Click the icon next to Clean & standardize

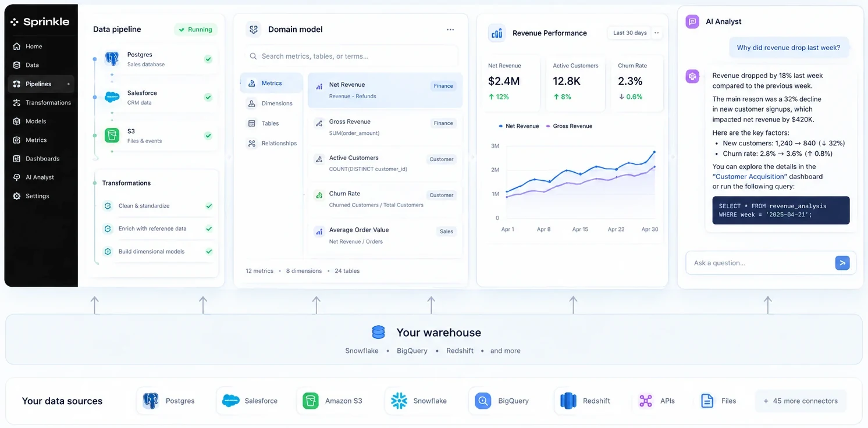[108, 206]
